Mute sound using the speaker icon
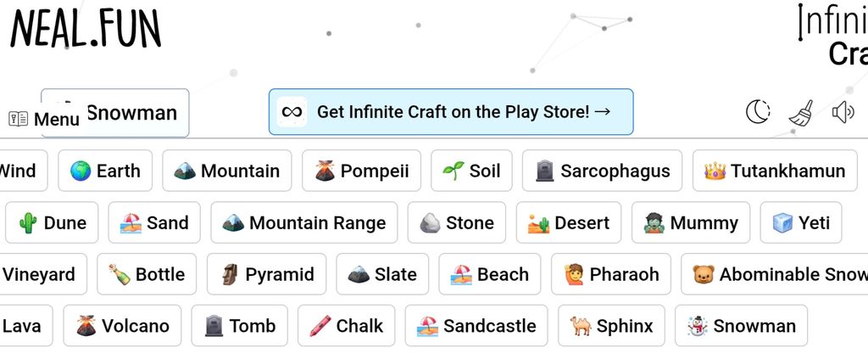 click(843, 113)
